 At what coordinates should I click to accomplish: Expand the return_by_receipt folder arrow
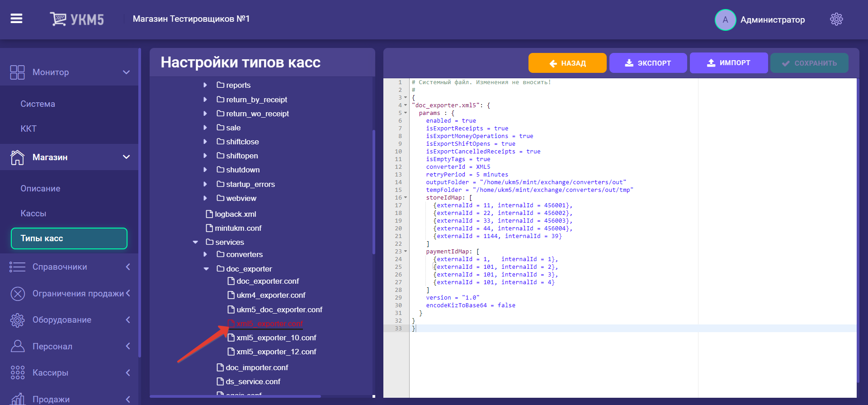(x=205, y=99)
